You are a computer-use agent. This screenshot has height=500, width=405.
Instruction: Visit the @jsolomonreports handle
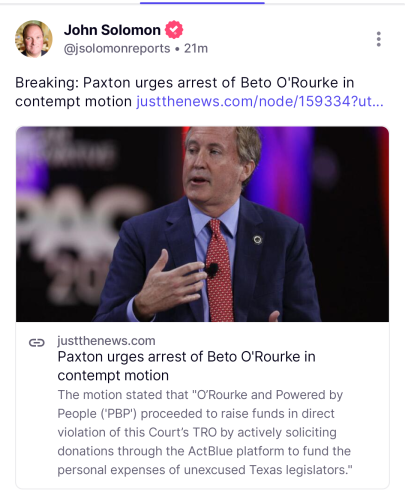(x=117, y=49)
